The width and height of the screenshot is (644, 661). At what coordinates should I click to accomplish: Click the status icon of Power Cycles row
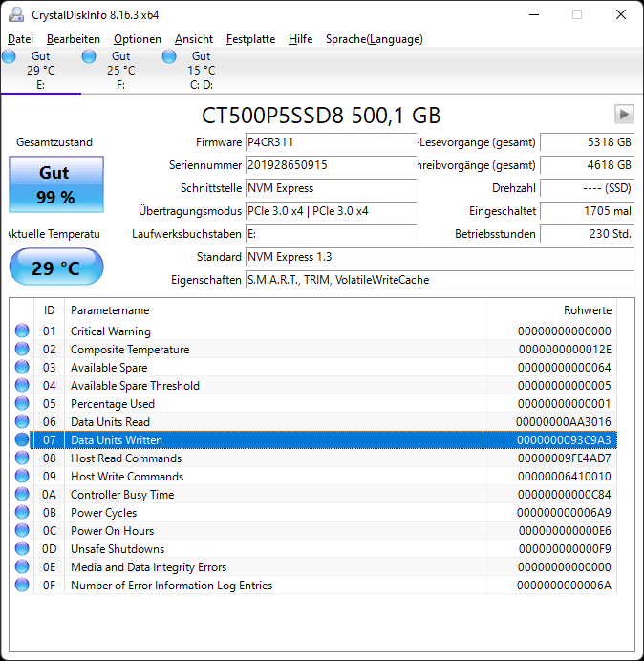pos(22,512)
